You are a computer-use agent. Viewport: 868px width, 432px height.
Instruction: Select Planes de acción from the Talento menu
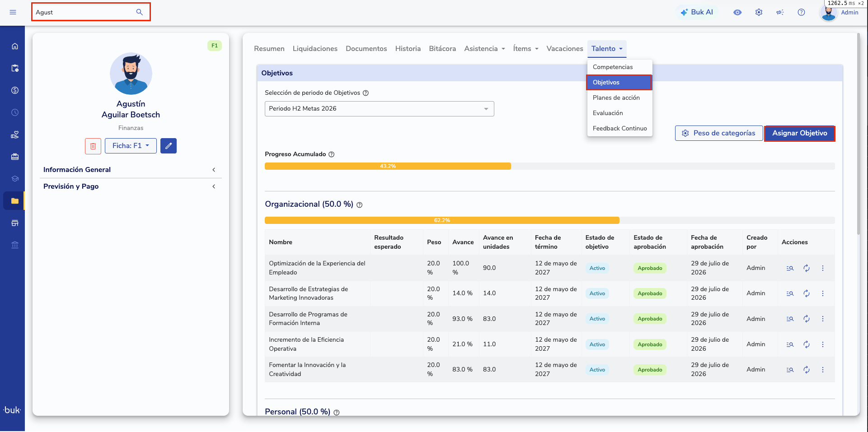point(616,98)
